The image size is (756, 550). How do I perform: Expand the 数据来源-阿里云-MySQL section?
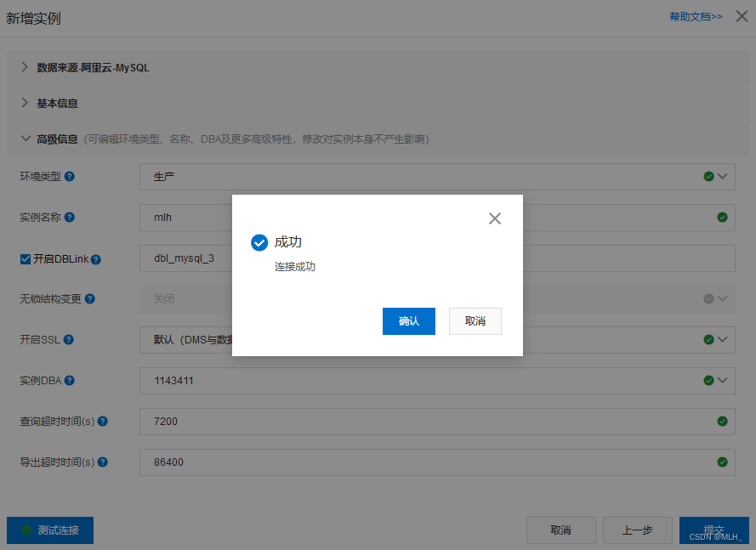(25, 67)
